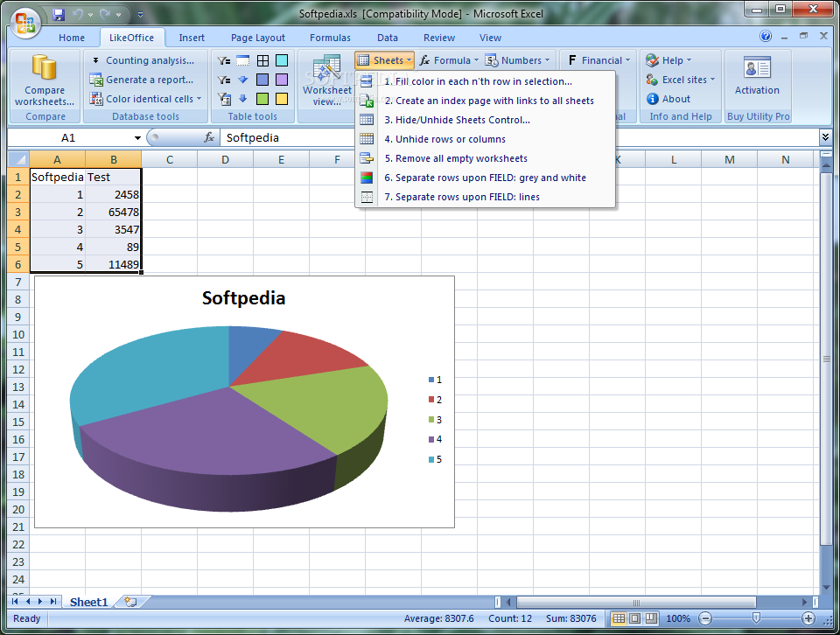Click the insert new worksheet tab icon
This screenshot has width=840, height=635.
[130, 602]
